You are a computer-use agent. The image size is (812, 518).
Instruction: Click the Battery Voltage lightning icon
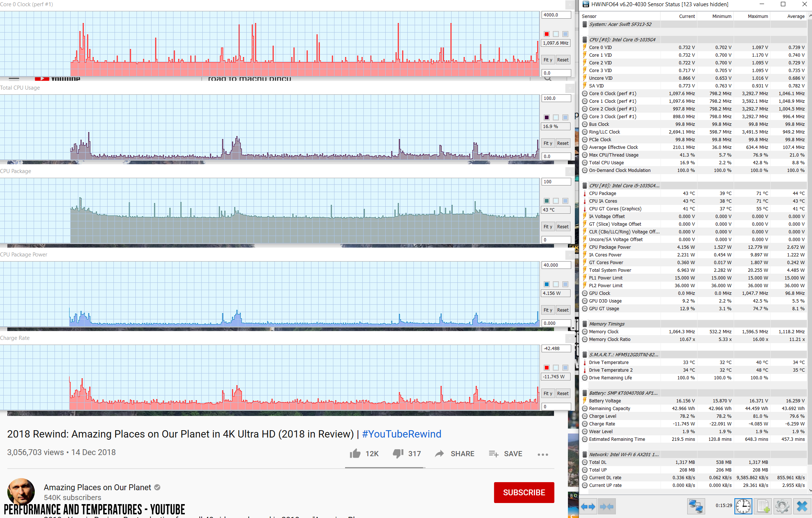[585, 401]
